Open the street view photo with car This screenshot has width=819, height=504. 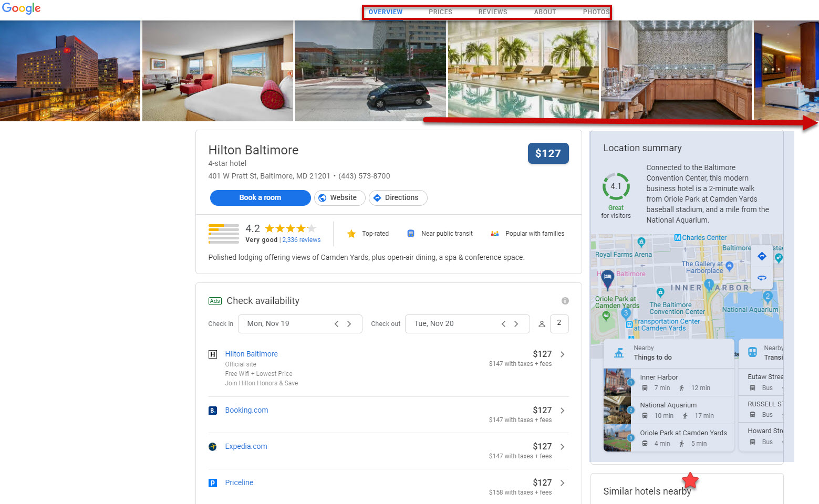tap(370, 71)
